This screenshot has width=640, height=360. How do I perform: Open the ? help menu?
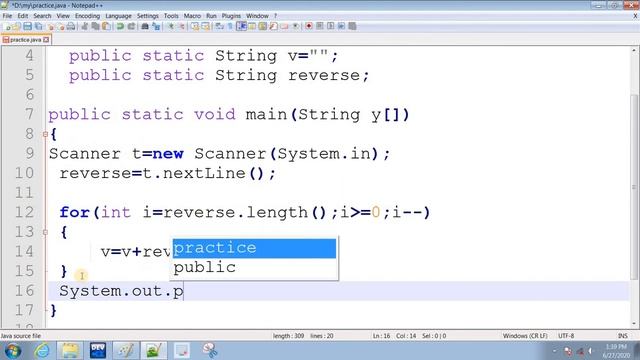point(276,16)
